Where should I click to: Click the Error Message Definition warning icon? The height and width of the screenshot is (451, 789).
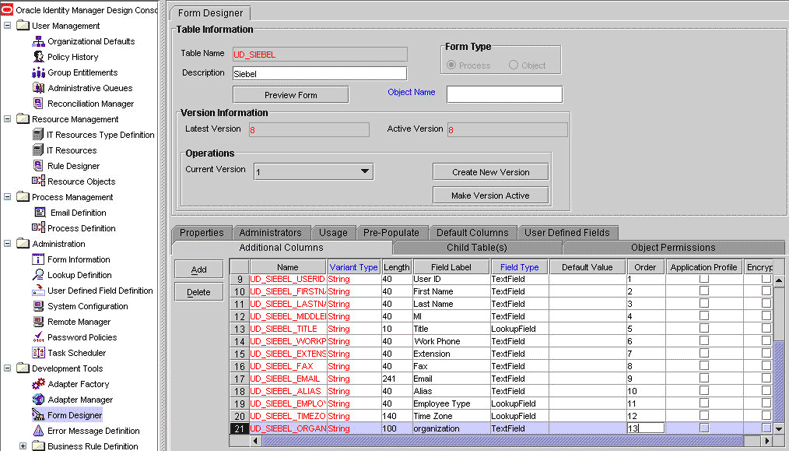tap(39, 430)
